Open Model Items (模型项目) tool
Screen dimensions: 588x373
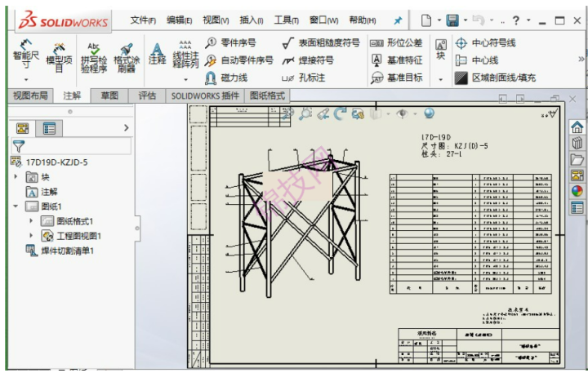coord(59,56)
